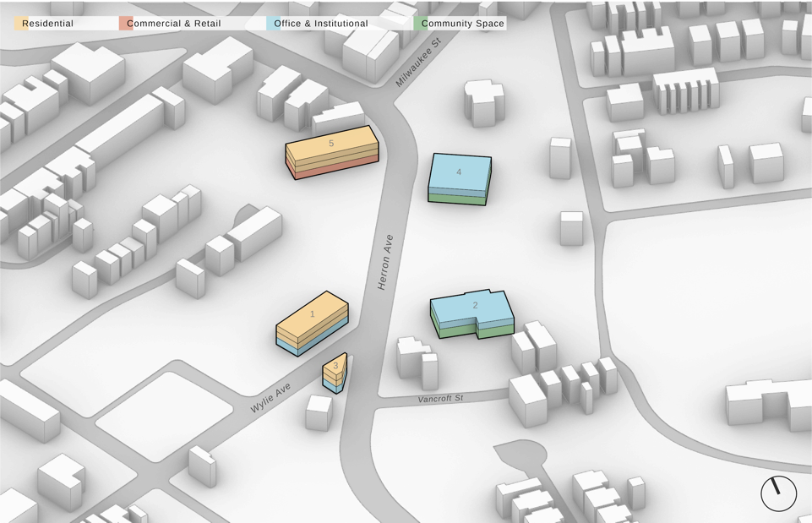Click the north arrow compass icon
This screenshot has width=812, height=523.
pyautogui.click(x=778, y=493)
